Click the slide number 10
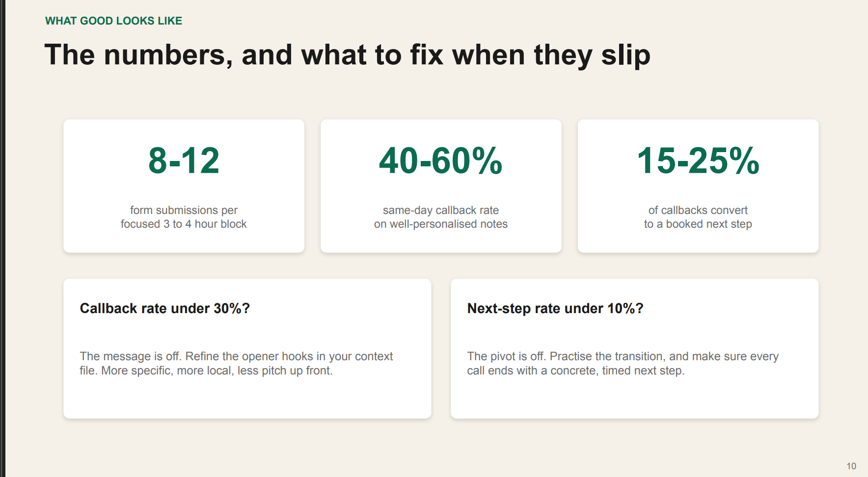This screenshot has height=477, width=868. [x=851, y=466]
